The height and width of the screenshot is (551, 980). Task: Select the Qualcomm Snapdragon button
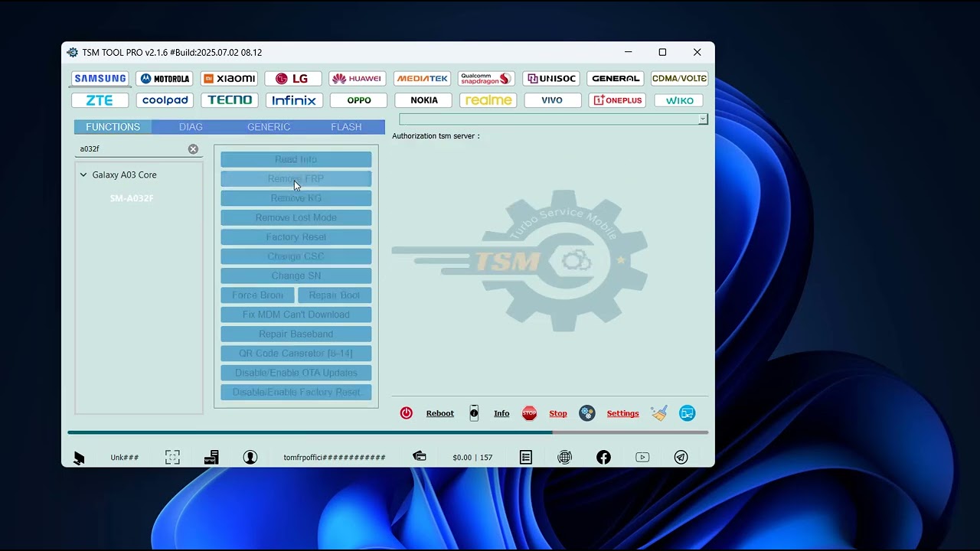point(486,79)
